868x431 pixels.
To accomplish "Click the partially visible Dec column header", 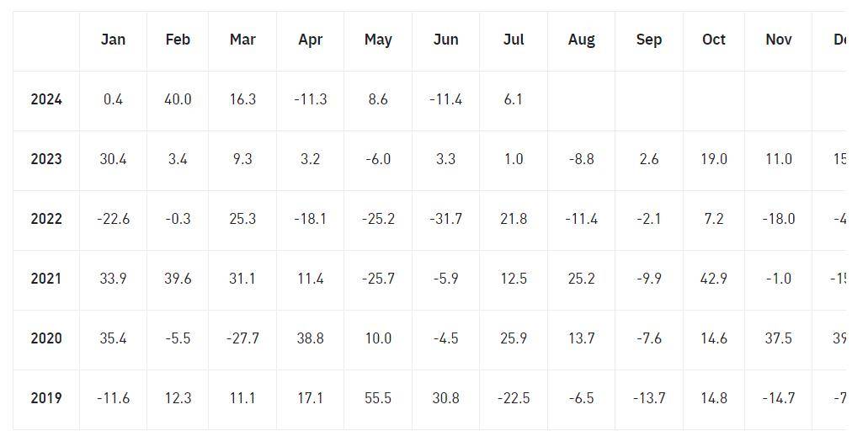I will point(839,40).
